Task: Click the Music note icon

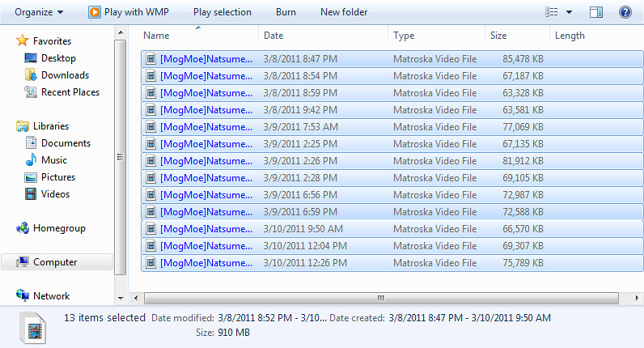Action: point(31,159)
